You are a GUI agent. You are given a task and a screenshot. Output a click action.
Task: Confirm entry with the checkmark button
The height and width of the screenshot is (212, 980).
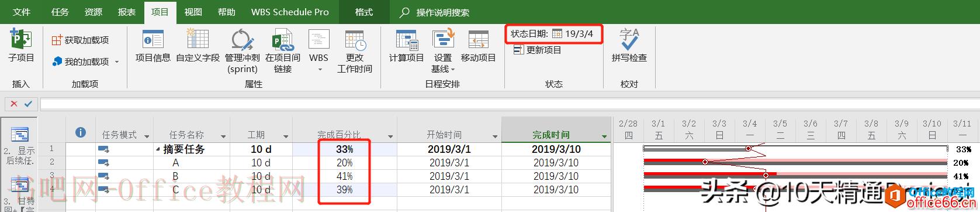point(28,104)
